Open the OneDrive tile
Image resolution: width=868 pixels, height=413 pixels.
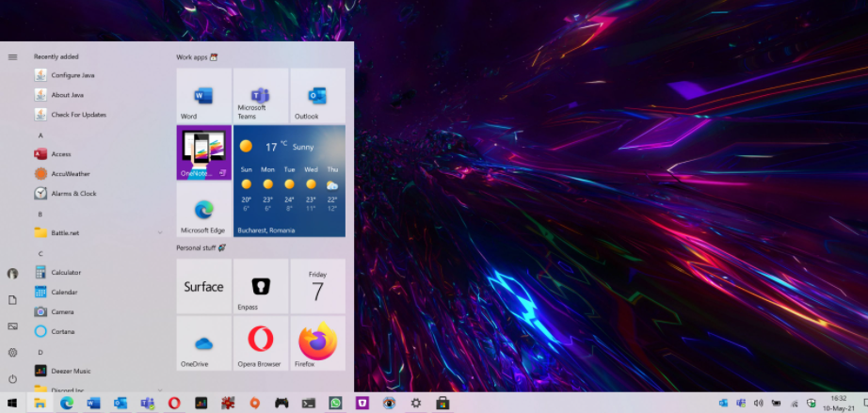203,342
